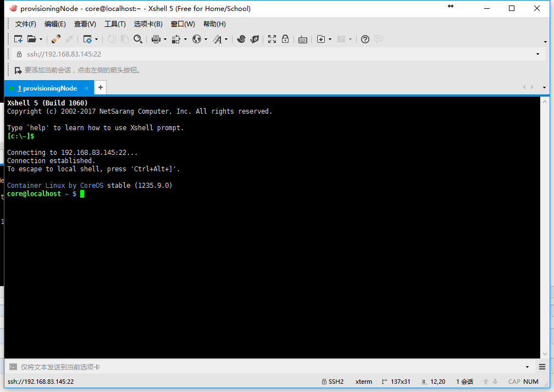Open the Help question mark icon

[x=365, y=39]
